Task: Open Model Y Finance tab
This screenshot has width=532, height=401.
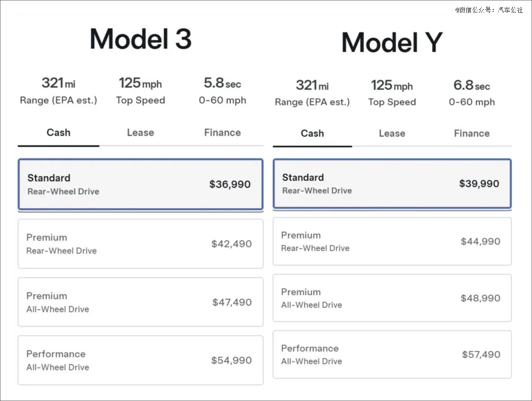Action: [471, 133]
